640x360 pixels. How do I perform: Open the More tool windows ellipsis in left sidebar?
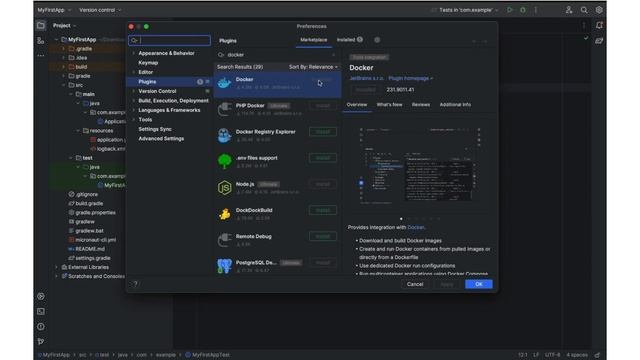coord(41,55)
